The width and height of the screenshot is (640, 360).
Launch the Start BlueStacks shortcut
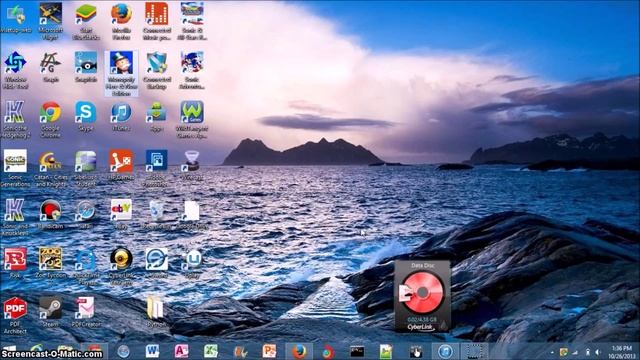86,21
